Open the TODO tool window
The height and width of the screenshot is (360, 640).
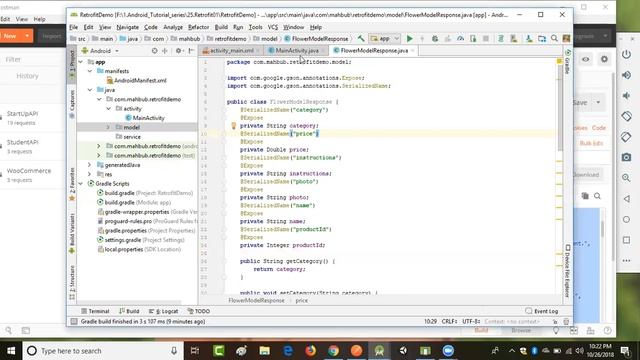tap(199, 311)
